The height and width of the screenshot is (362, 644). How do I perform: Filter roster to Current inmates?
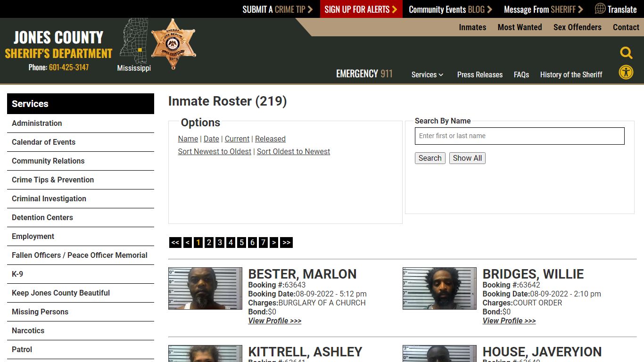237,139
